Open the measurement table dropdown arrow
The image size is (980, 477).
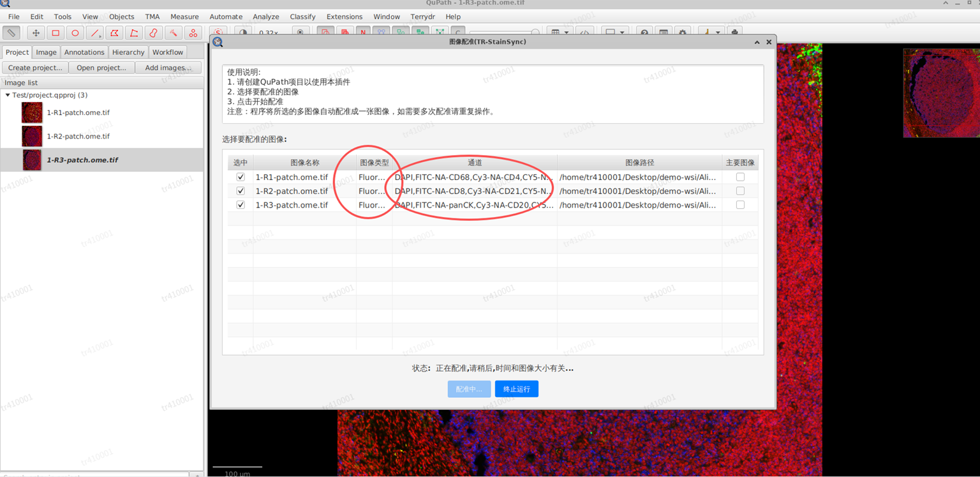(x=567, y=33)
